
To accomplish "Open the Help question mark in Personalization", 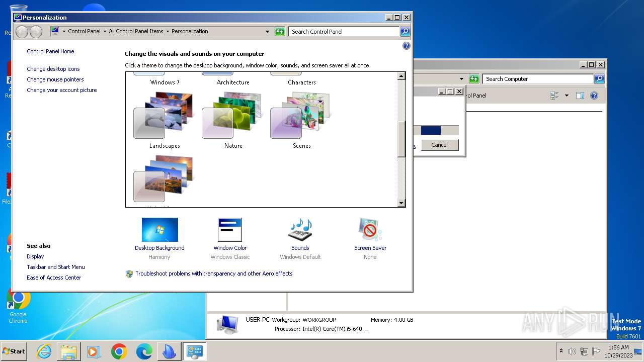I will (407, 46).
